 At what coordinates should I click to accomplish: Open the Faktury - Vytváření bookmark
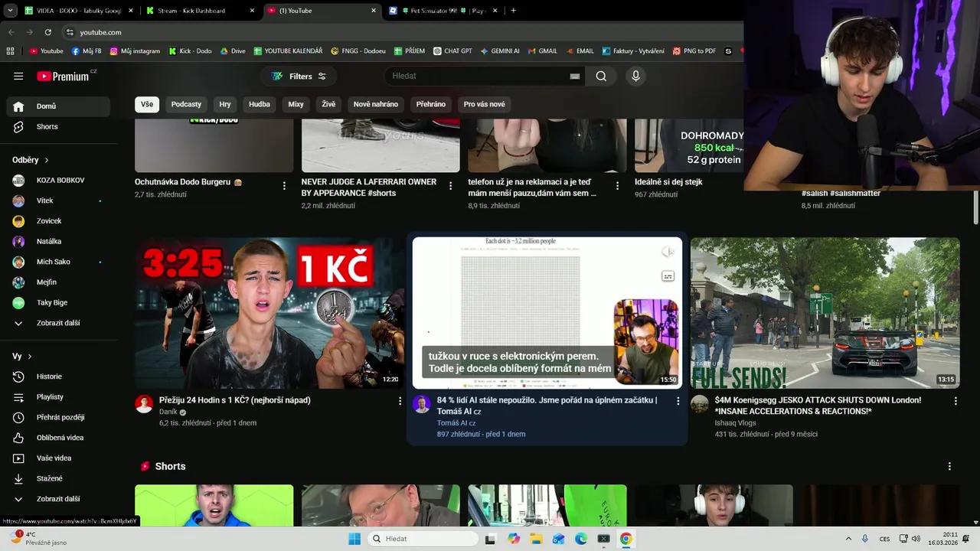tap(633, 51)
